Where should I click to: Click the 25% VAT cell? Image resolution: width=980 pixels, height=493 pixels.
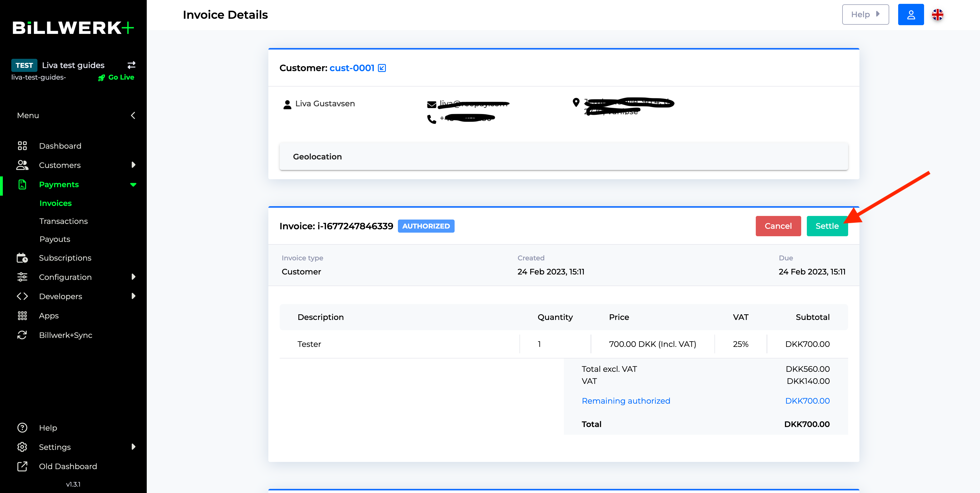(x=740, y=344)
